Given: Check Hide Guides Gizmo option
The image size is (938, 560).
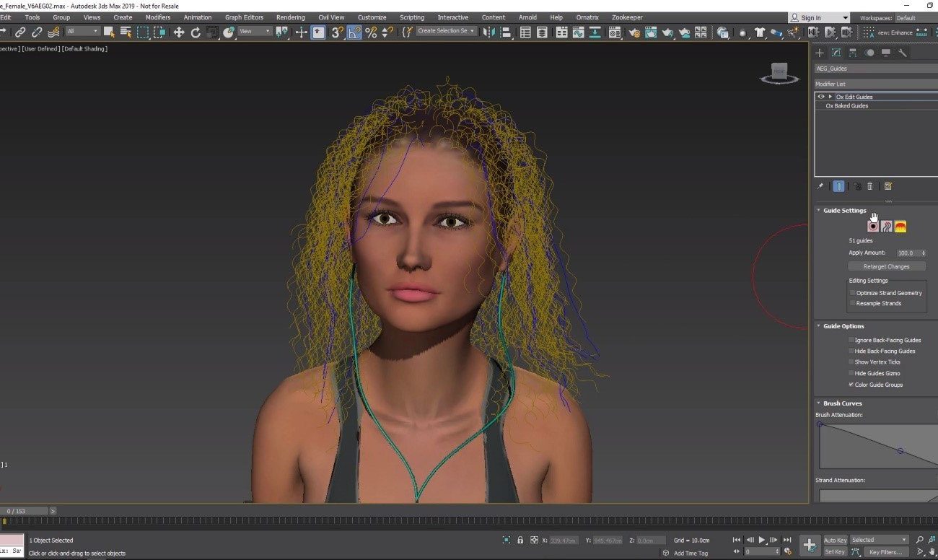Looking at the screenshot, I should [851, 373].
